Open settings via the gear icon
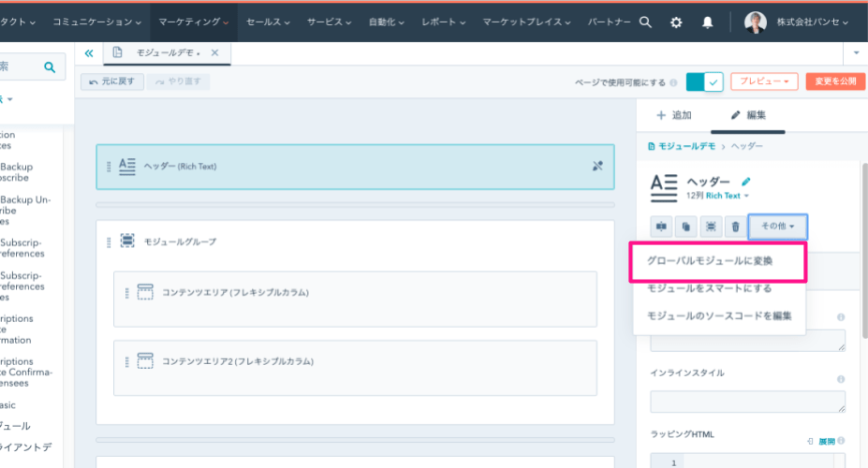 (676, 22)
